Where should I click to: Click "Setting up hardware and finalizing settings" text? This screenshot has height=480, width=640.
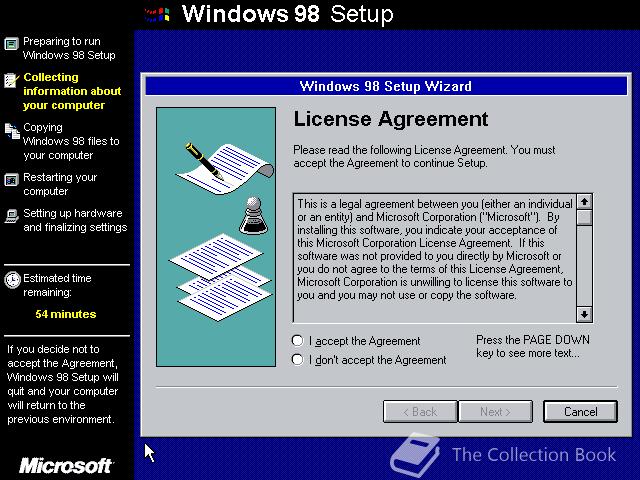click(75, 220)
